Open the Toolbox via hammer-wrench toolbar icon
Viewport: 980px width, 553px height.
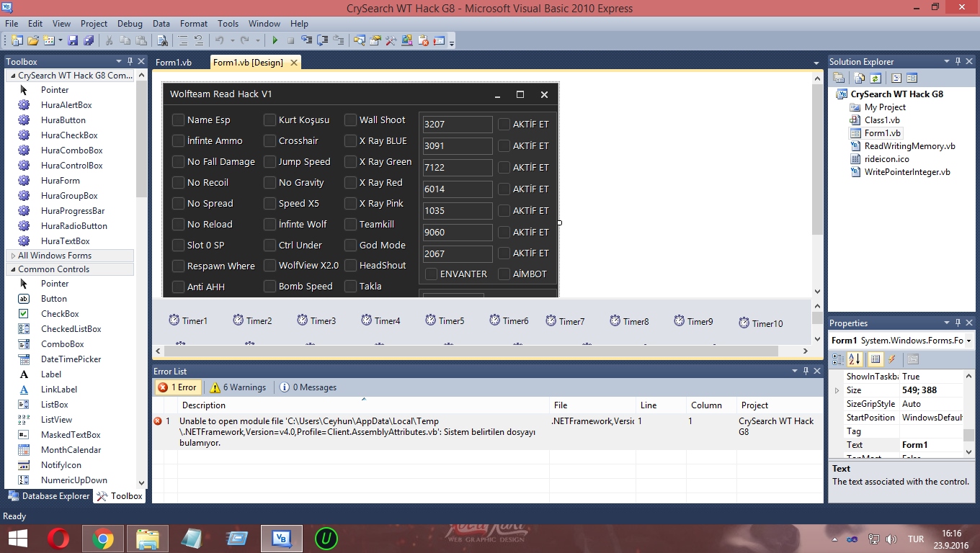pyautogui.click(x=391, y=41)
